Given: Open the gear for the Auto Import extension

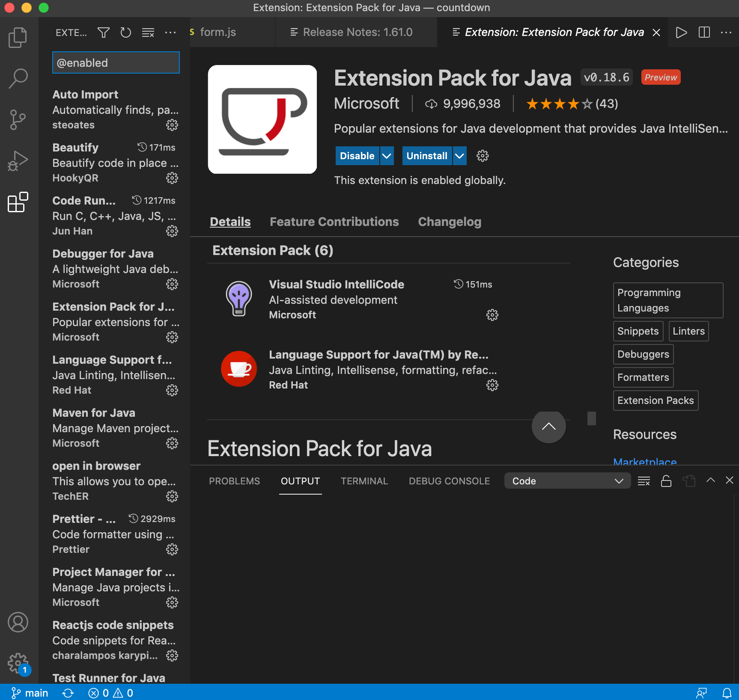Looking at the screenshot, I should coord(172,125).
